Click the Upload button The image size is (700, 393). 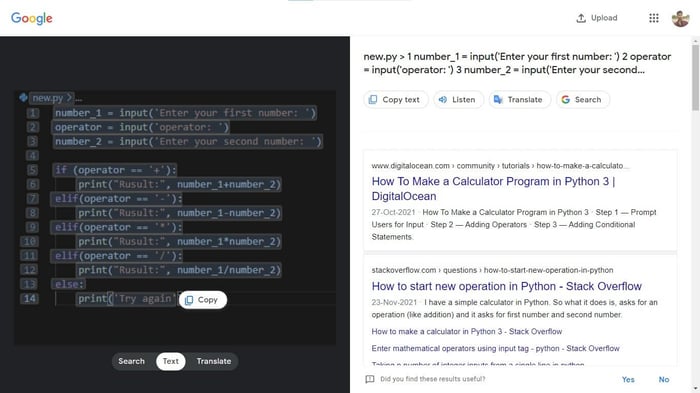(597, 18)
